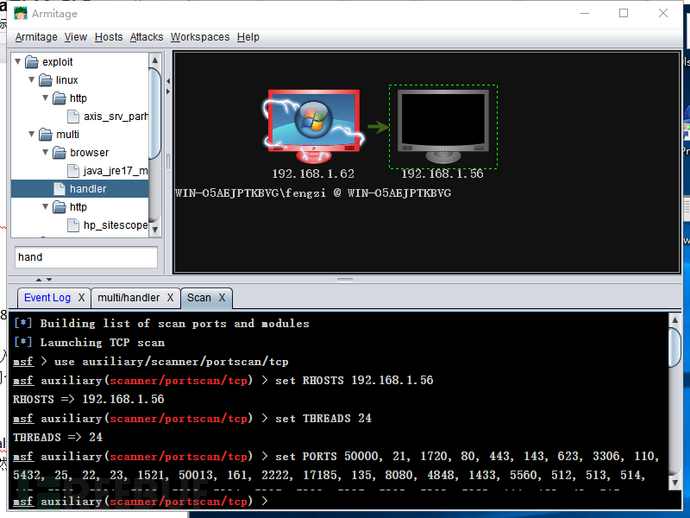Click the Armitage application logo icon
Viewport: 690px width, 518px height.
pos(21,14)
